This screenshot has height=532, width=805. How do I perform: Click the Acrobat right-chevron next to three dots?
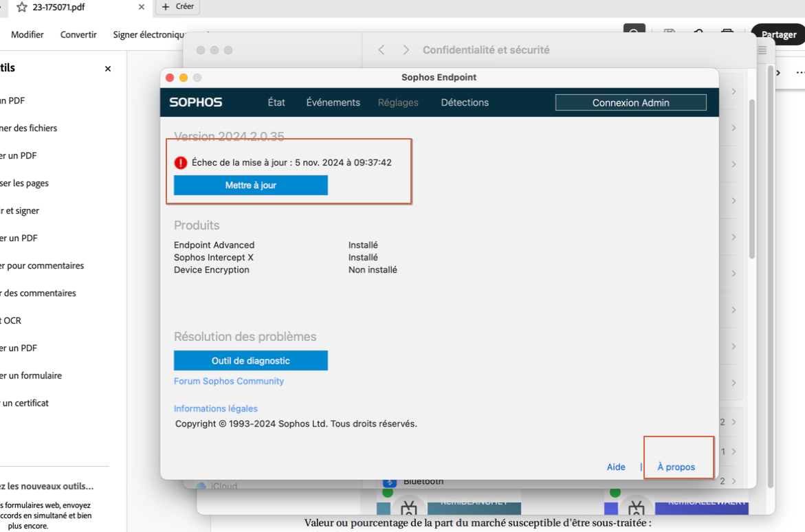point(778,72)
